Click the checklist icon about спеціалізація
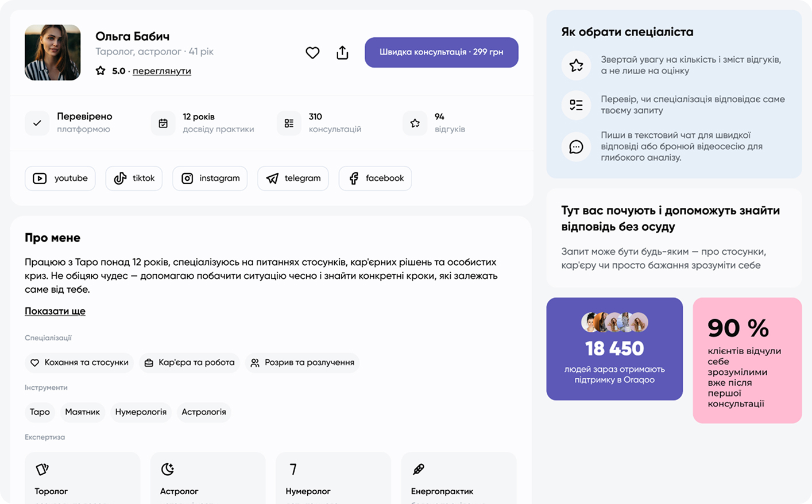This screenshot has height=504, width=812. tap(576, 105)
